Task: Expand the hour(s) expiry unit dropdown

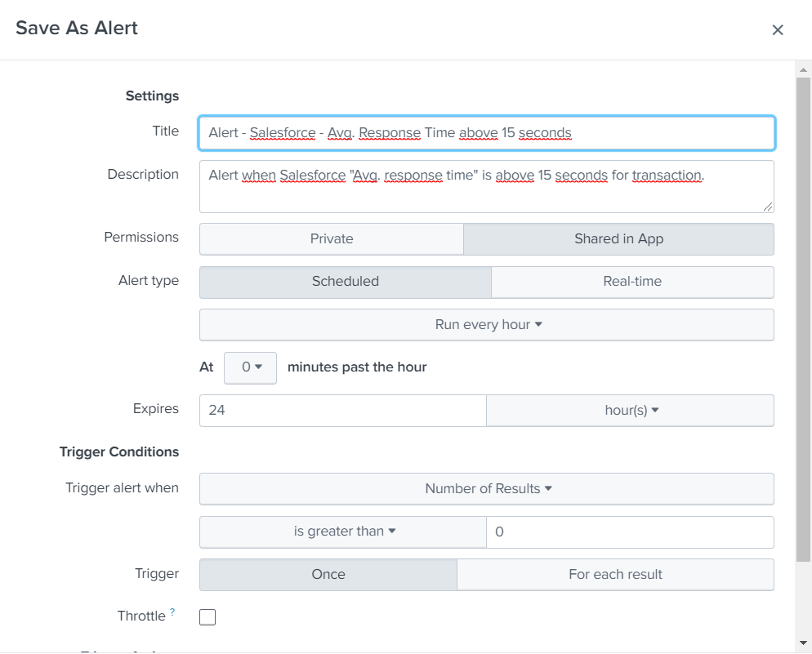Action: [x=630, y=411]
